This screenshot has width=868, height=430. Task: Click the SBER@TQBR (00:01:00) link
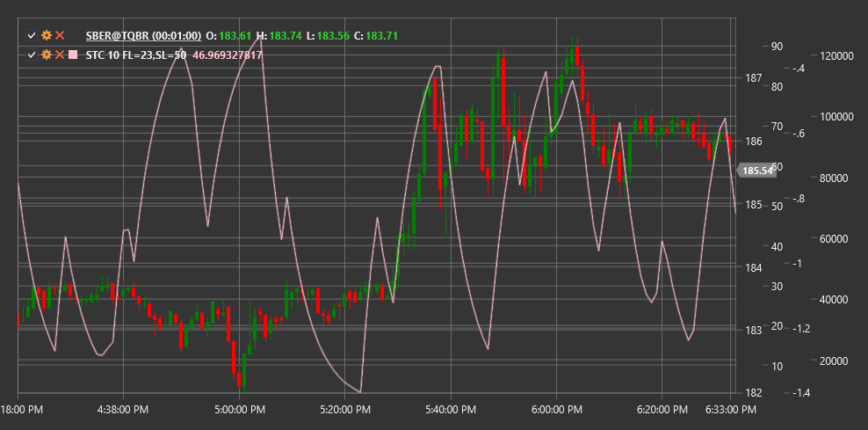143,36
